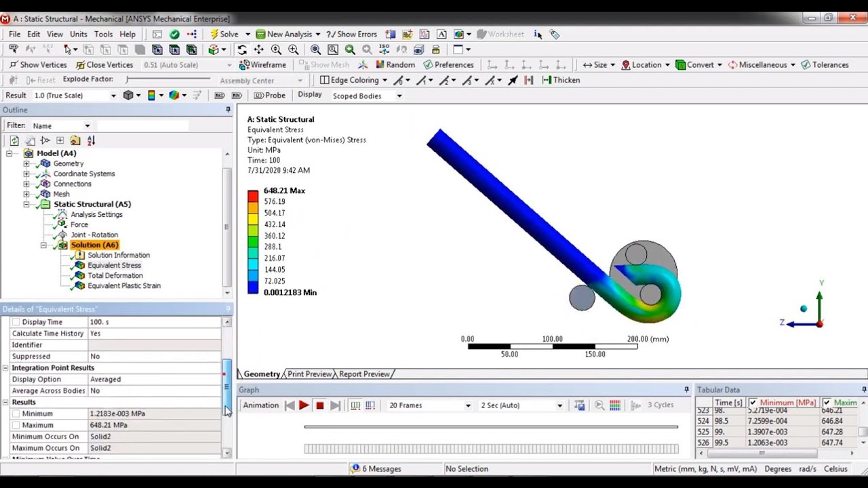Click the Solve lightning icon
Screen dimensions: 868x488
[214, 34]
